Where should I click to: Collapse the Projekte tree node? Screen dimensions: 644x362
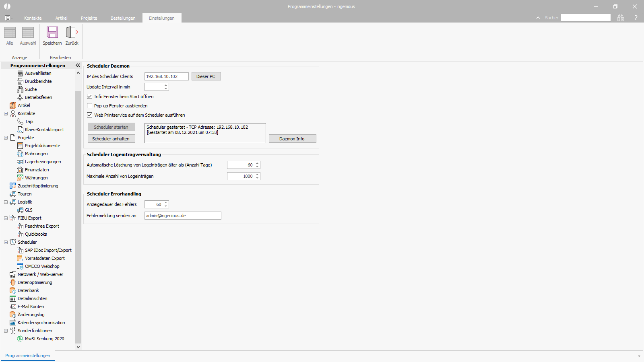(x=6, y=138)
